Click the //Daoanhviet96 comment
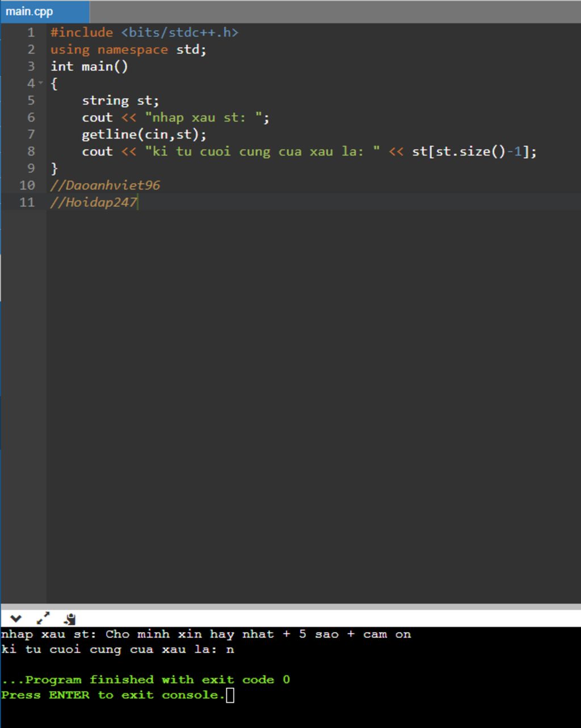This screenshot has height=728, width=581. 105,186
